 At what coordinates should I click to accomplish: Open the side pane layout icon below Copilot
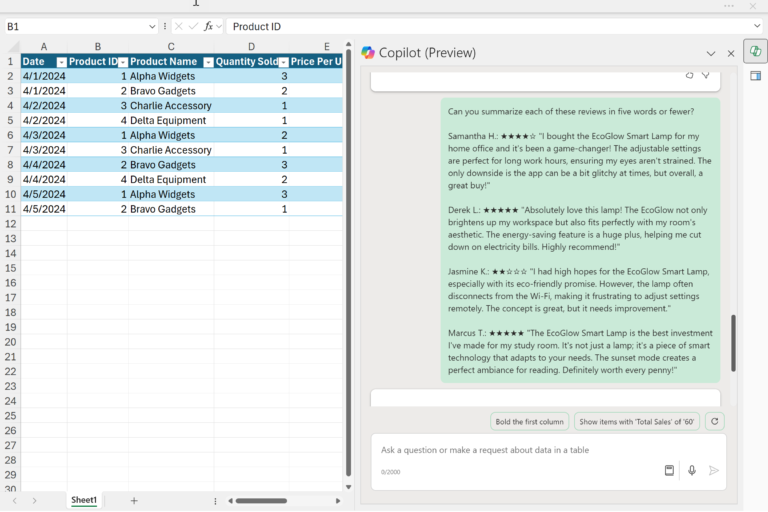point(755,75)
